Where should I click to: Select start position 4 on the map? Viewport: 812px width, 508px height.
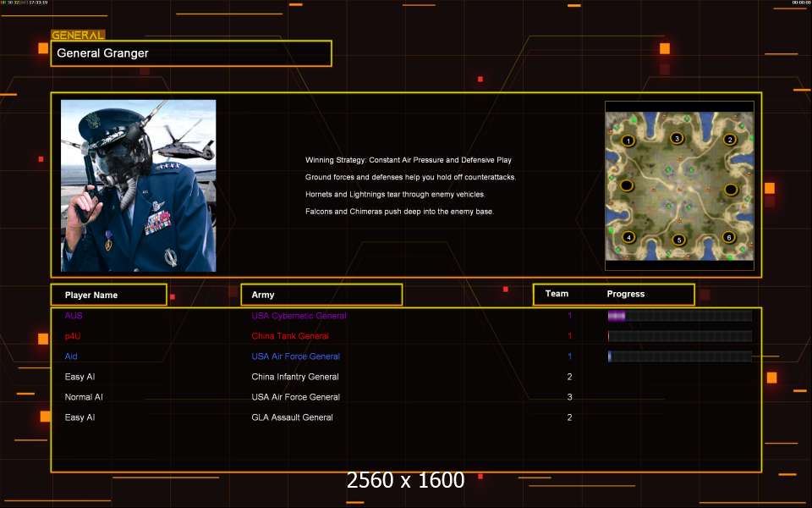(628, 237)
